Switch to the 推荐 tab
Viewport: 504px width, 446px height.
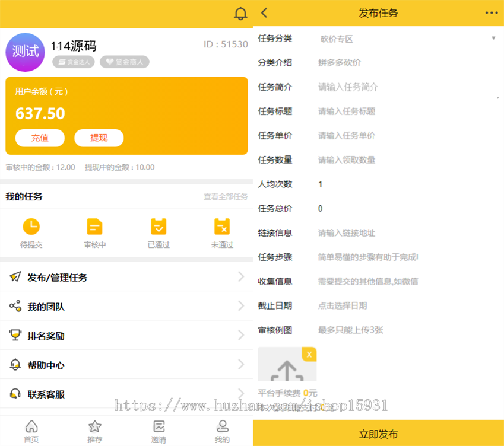pyautogui.click(x=94, y=431)
